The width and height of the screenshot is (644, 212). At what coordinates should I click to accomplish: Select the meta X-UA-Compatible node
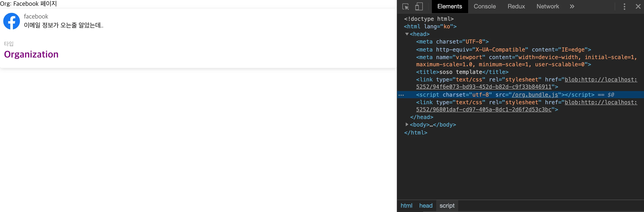point(503,50)
